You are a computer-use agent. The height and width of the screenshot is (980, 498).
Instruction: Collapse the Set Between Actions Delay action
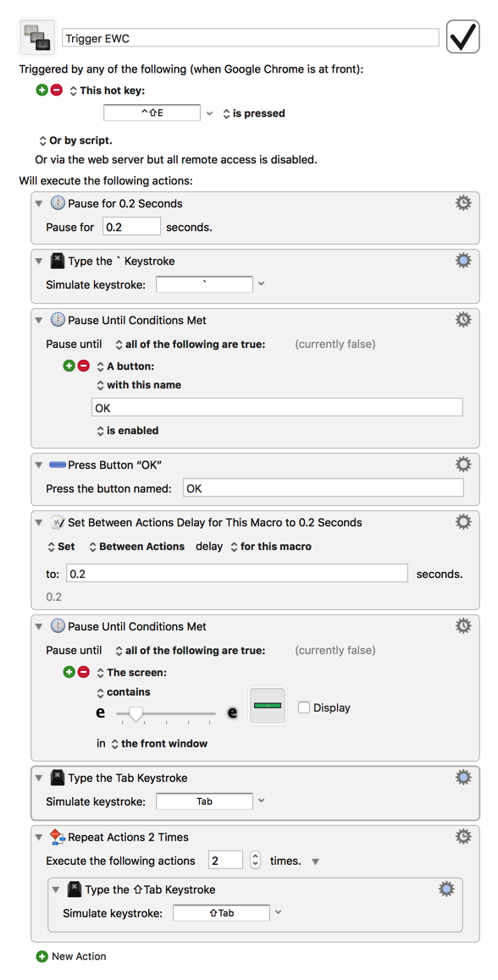[40, 522]
